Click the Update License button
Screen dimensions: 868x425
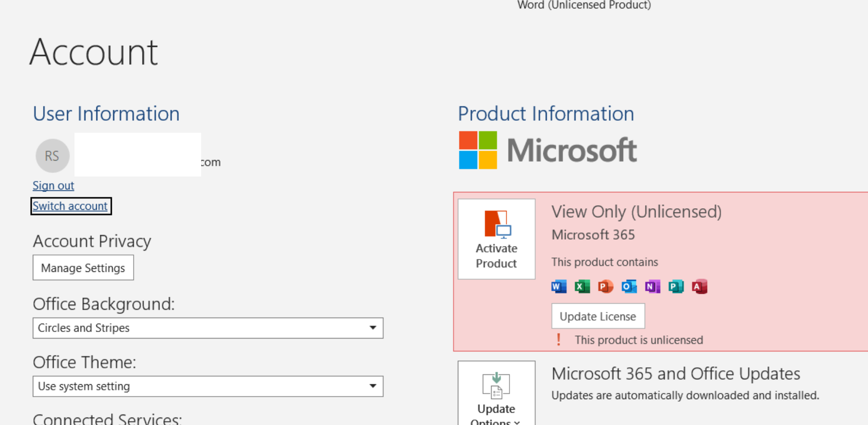tap(598, 316)
